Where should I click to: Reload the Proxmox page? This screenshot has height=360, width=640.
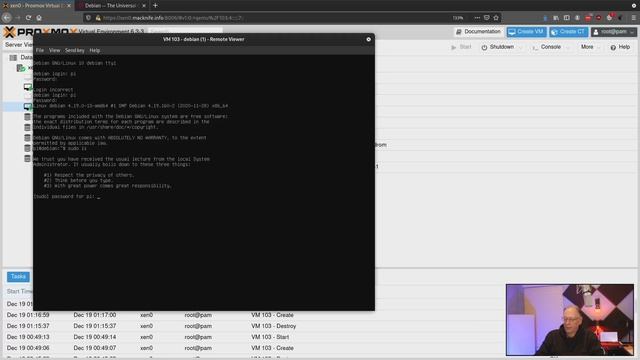pyautogui.click(x=28, y=18)
